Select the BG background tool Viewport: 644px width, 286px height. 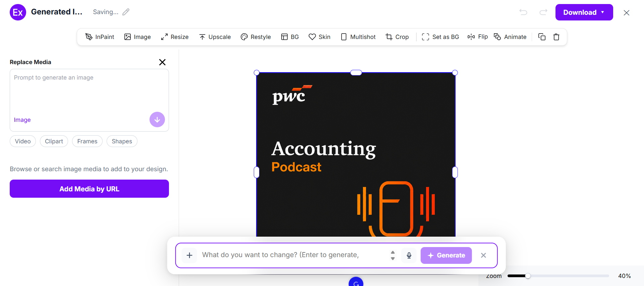(290, 37)
